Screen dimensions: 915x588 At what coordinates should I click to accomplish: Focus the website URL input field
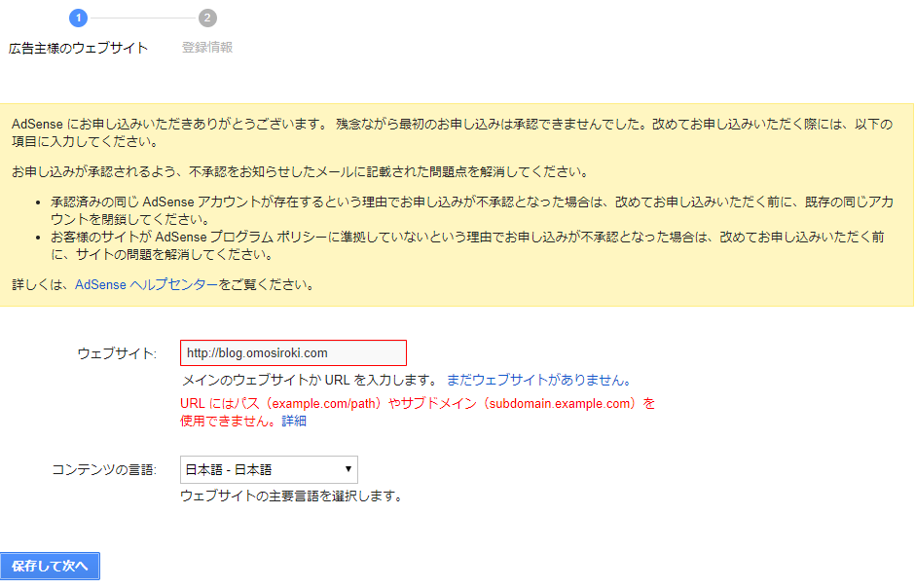pyautogui.click(x=294, y=353)
